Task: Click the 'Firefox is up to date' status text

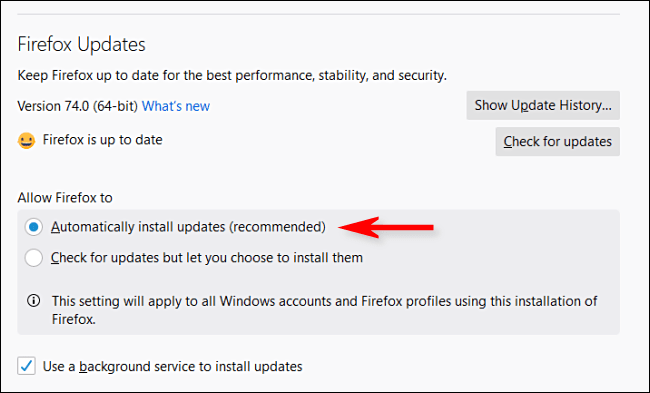Action: [102, 140]
